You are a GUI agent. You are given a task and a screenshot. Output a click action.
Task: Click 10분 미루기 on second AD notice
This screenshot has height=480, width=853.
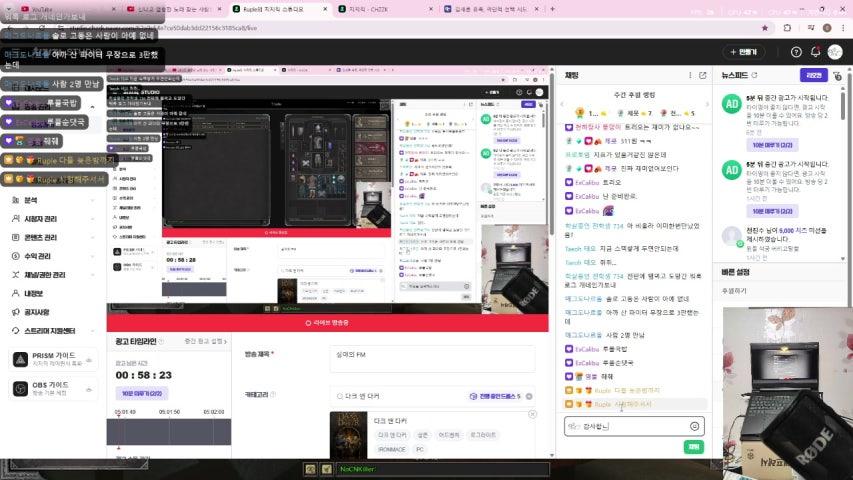pyautogui.click(x=772, y=211)
